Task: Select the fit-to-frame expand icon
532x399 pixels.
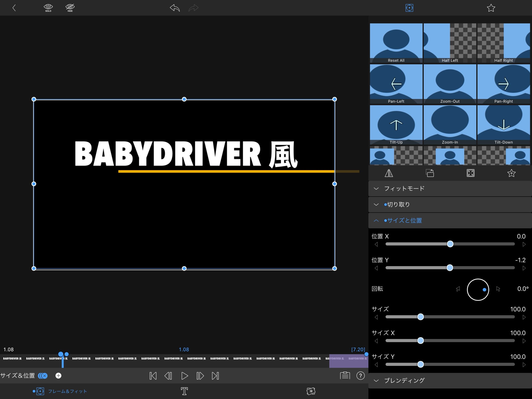Action: [471, 173]
